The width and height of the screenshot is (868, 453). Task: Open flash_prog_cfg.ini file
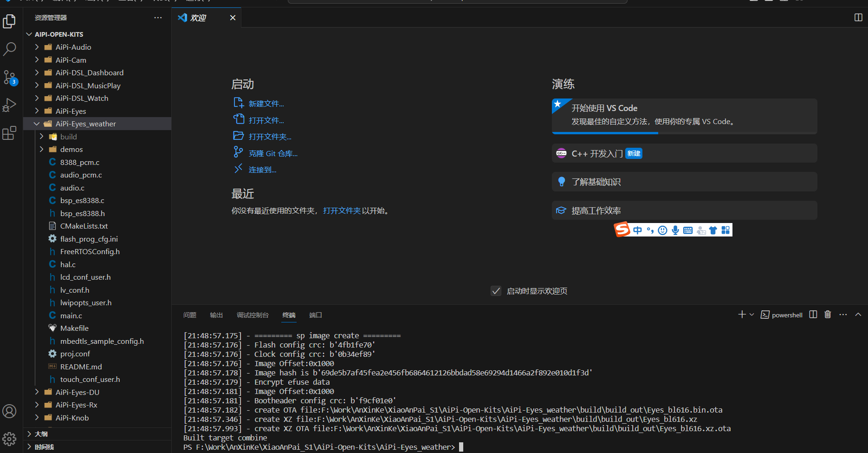pos(97,239)
